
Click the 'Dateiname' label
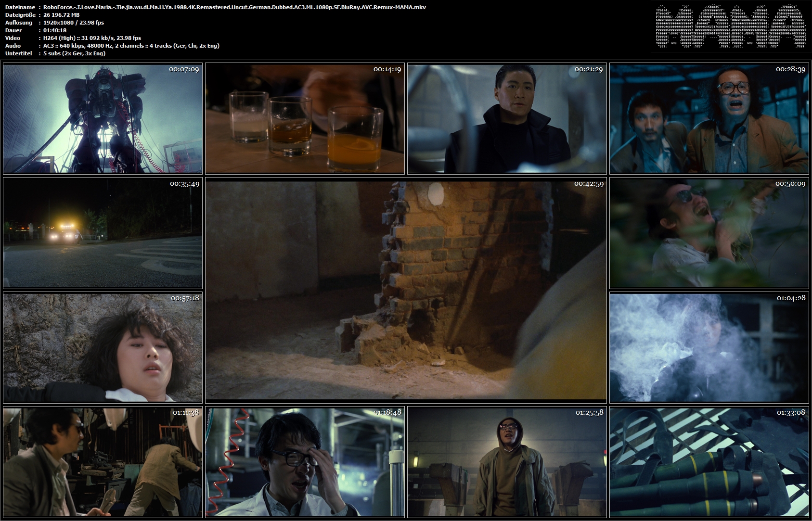pos(20,7)
